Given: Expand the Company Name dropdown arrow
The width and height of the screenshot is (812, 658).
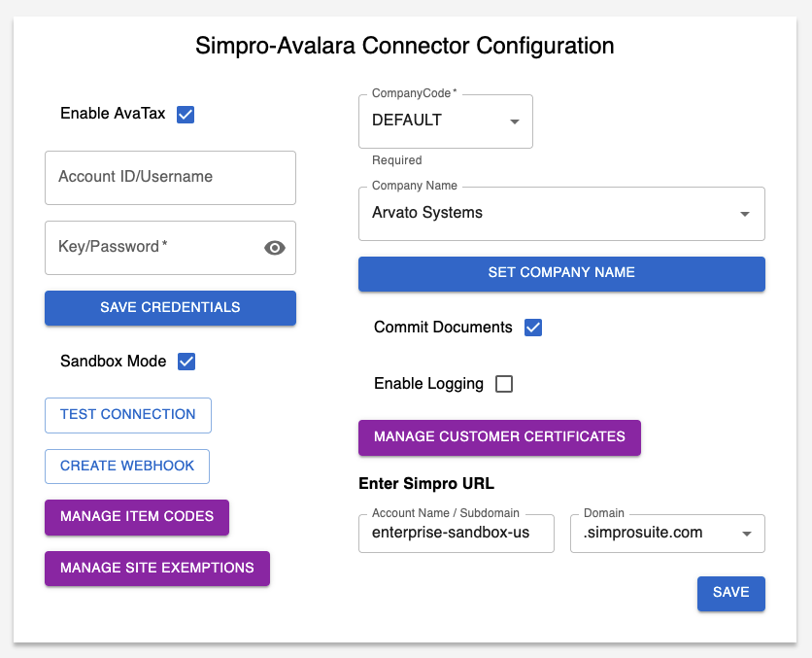Looking at the screenshot, I should [x=745, y=214].
